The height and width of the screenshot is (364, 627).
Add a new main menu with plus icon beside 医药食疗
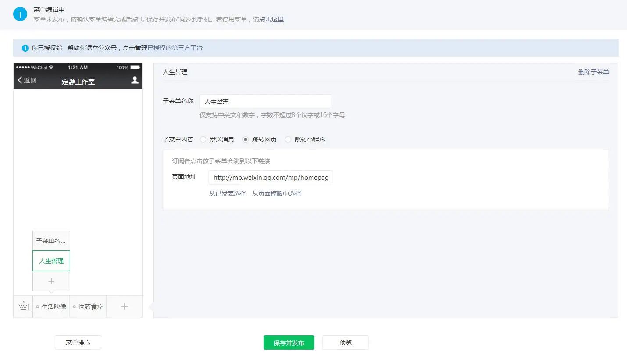pos(125,307)
